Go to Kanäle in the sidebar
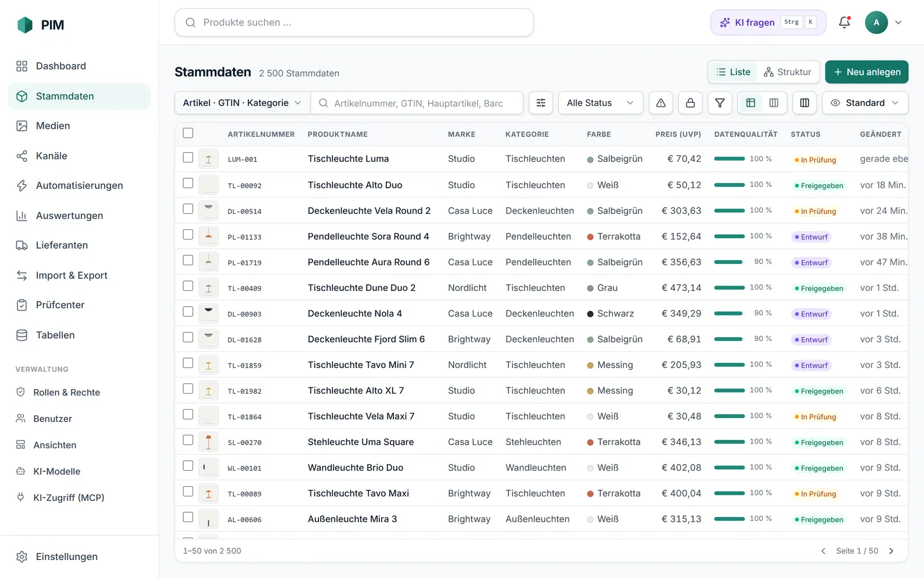The width and height of the screenshot is (924, 578). (79, 156)
